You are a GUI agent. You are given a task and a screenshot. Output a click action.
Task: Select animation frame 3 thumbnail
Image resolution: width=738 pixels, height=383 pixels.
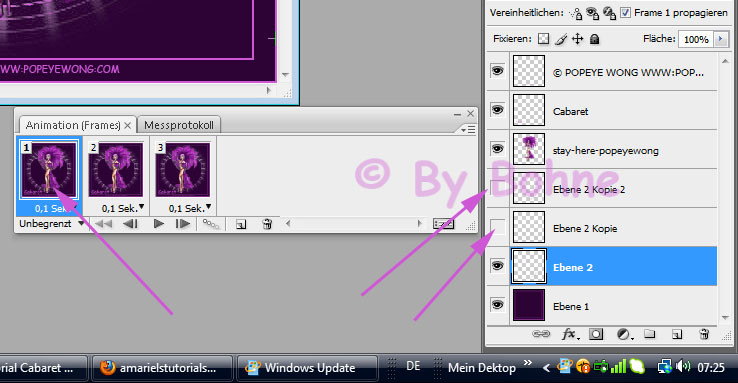[x=183, y=170]
